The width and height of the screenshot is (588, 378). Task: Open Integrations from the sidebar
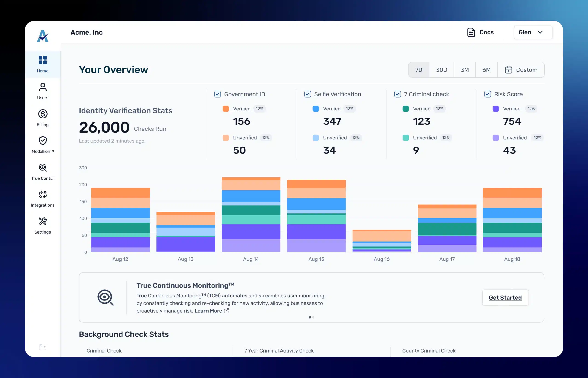click(43, 199)
